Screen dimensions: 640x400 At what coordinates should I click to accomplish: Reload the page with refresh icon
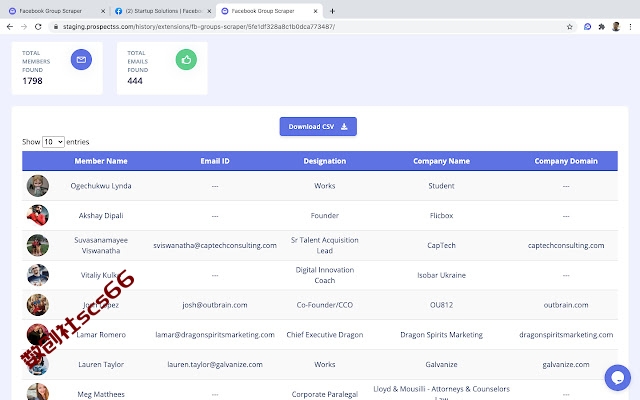[38, 27]
